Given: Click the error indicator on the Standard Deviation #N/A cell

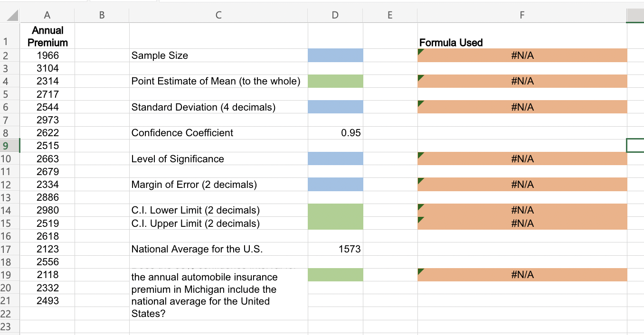Looking at the screenshot, I should click(x=420, y=103).
